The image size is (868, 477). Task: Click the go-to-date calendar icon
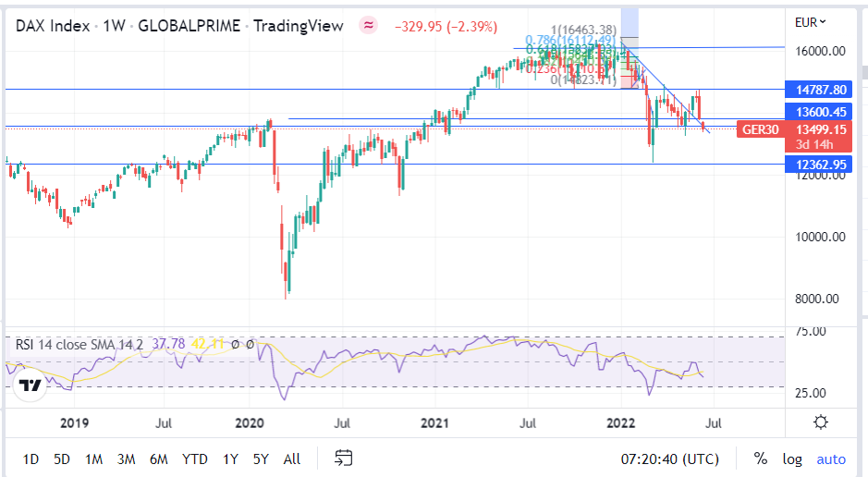pyautogui.click(x=344, y=458)
